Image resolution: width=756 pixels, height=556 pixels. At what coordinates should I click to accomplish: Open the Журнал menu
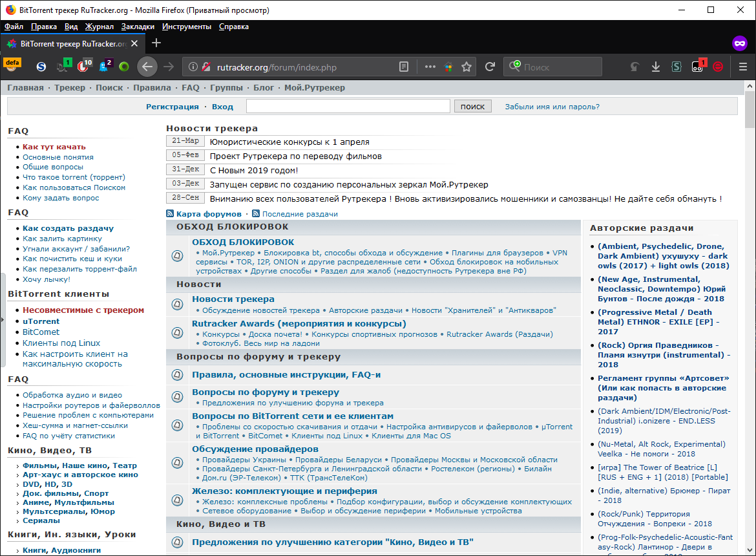100,27
